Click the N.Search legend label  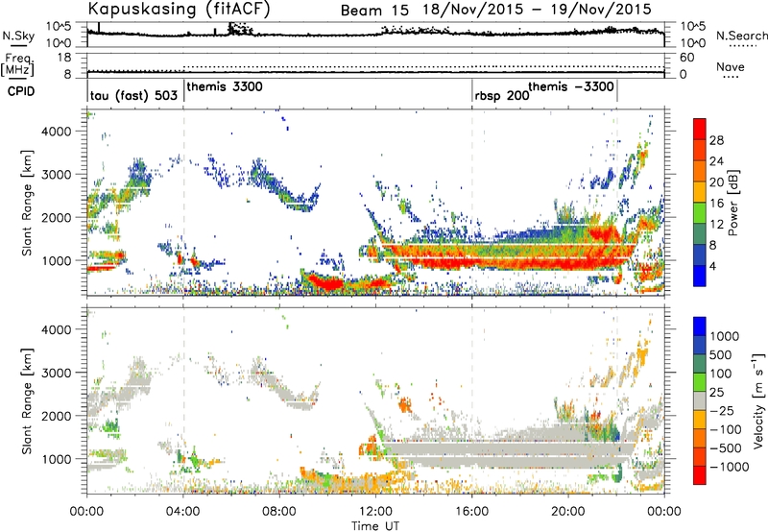[742, 36]
